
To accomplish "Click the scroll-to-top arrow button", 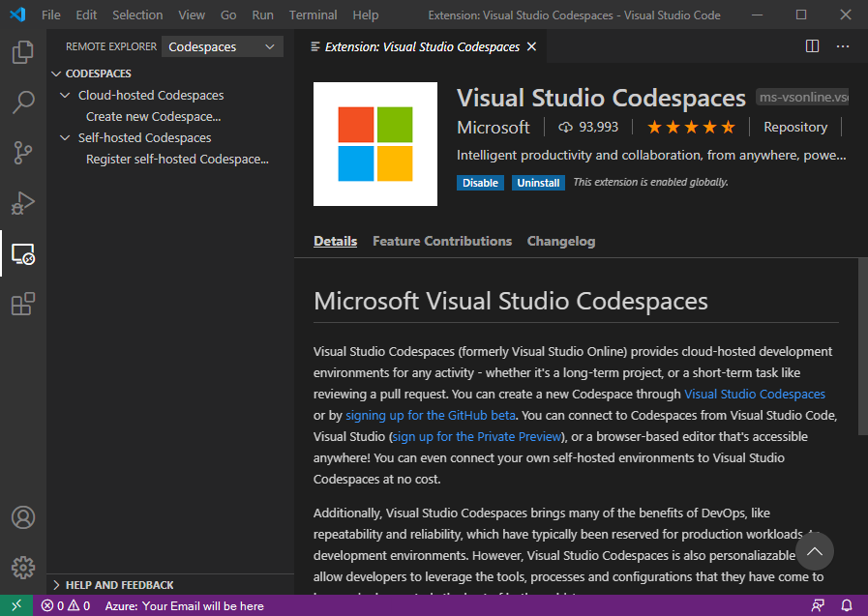I will point(814,551).
